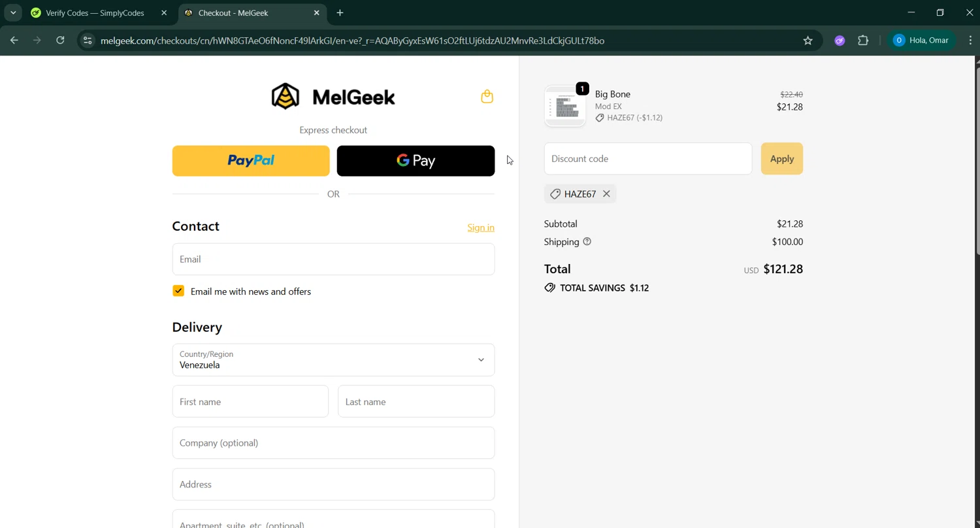Click the Company (optional) field
This screenshot has height=528, width=980.
333,443
